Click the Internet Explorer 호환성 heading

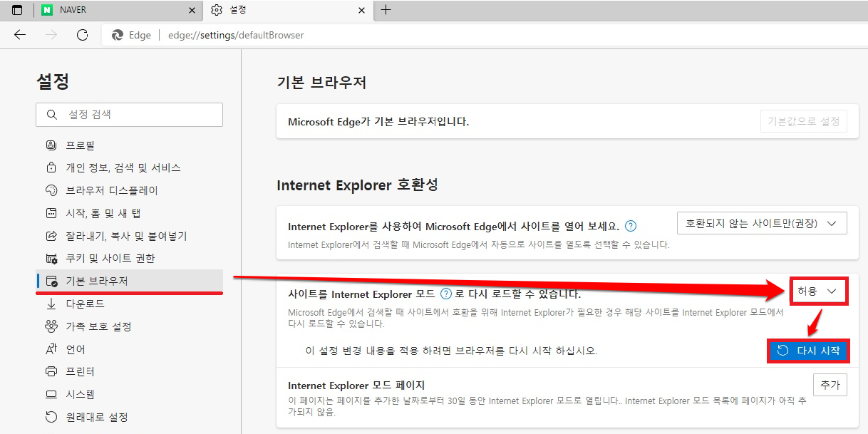(357, 185)
